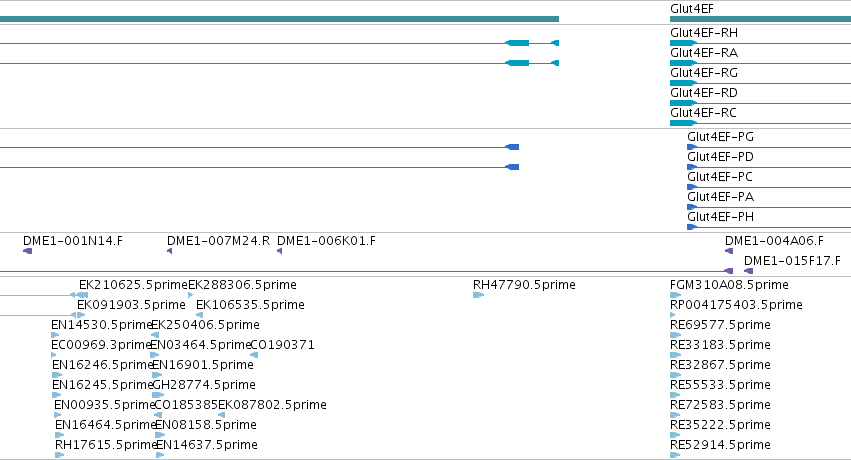The image size is (851, 460).
Task: Select the DME1-006K01.F clone end glyph
Action: (x=280, y=251)
